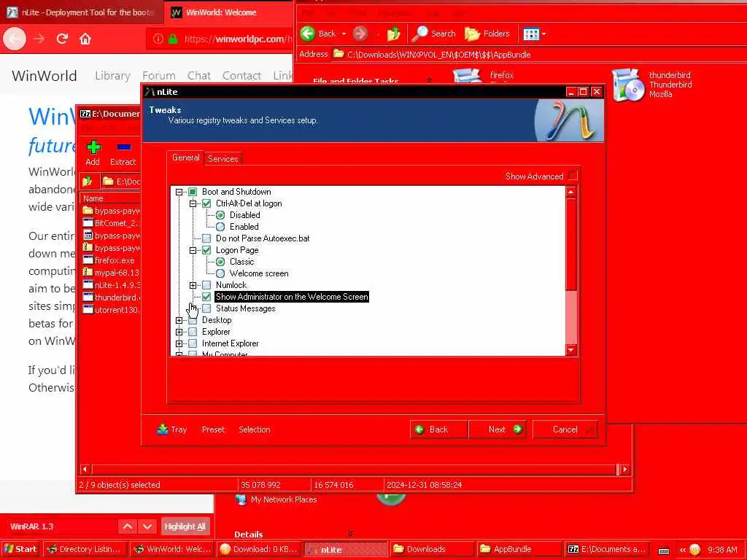Click the browser forward arrow
This screenshot has width=747, height=560.
click(x=39, y=39)
